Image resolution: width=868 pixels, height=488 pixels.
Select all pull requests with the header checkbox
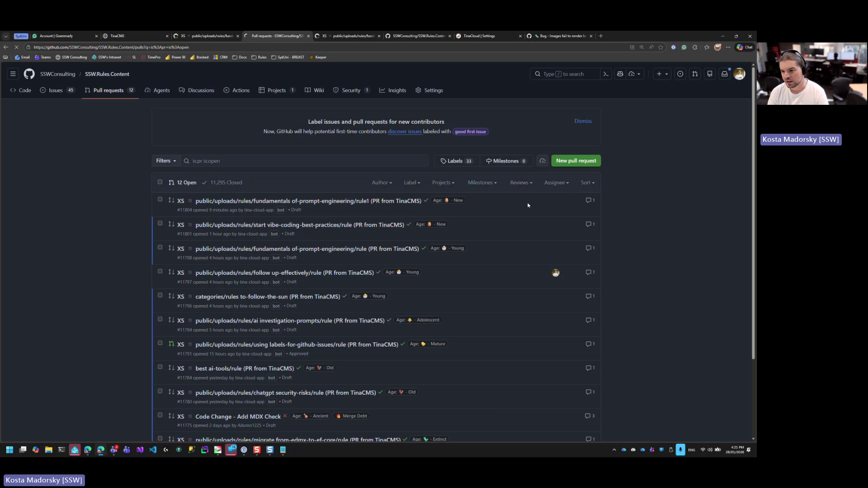[160, 182]
